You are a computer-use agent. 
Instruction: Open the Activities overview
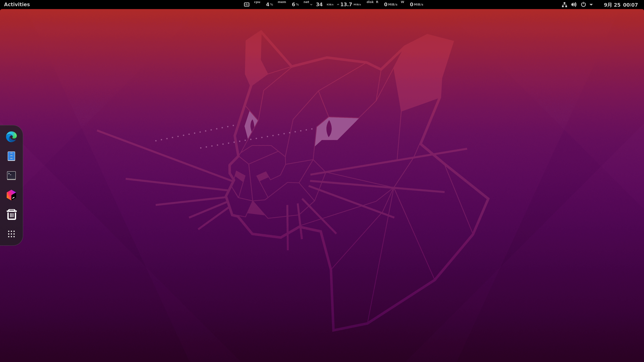tap(17, 5)
